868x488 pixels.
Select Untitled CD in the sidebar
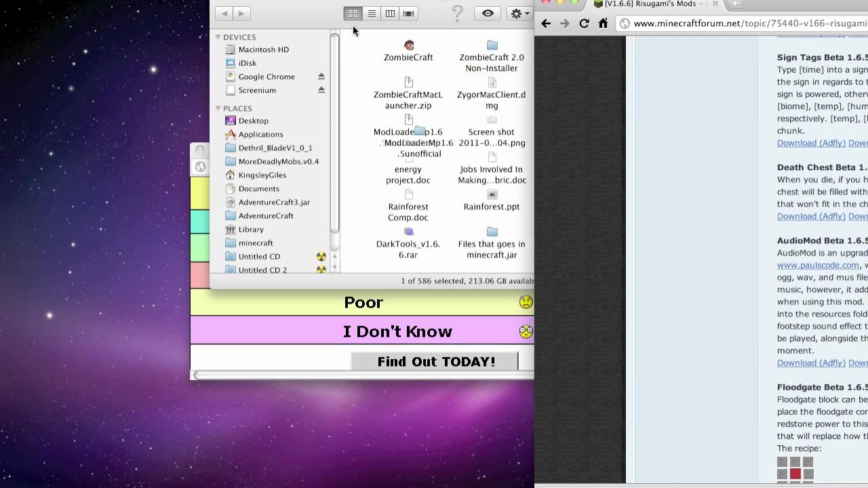click(x=259, y=256)
